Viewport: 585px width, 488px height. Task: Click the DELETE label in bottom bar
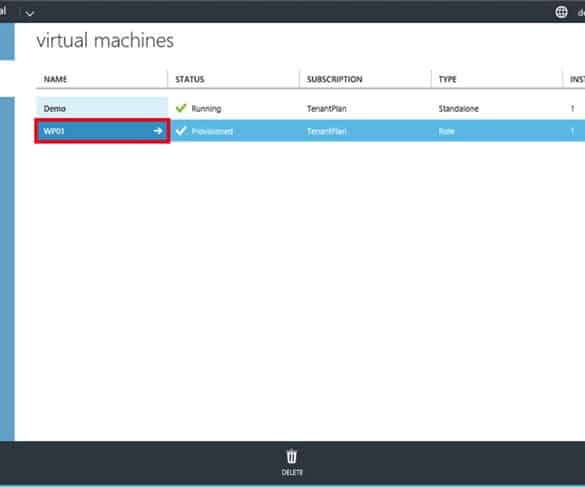[292, 473]
